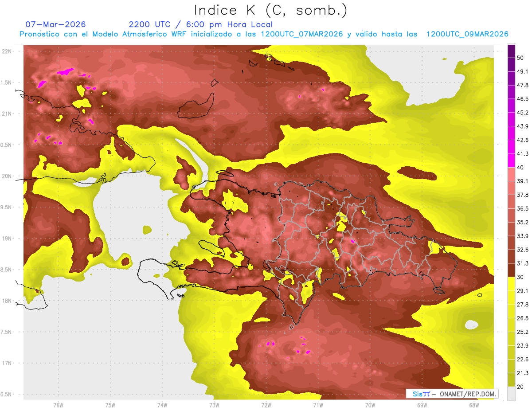Click the colorbar value '22.6'

(x=523, y=359)
